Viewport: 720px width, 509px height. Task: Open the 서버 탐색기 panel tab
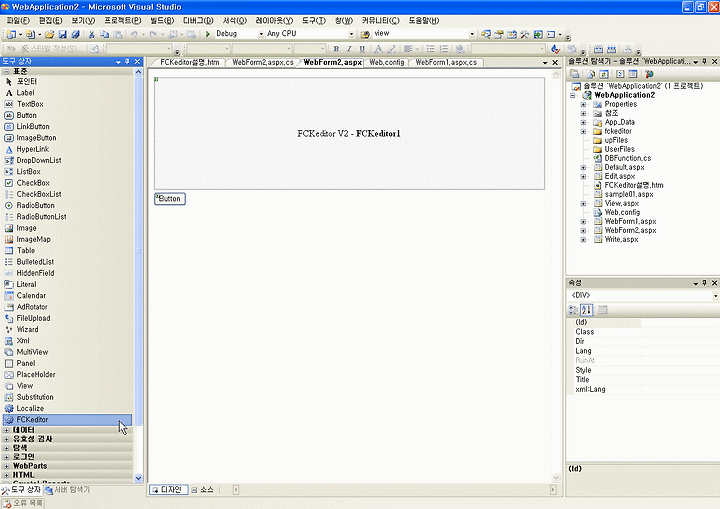click(68, 490)
